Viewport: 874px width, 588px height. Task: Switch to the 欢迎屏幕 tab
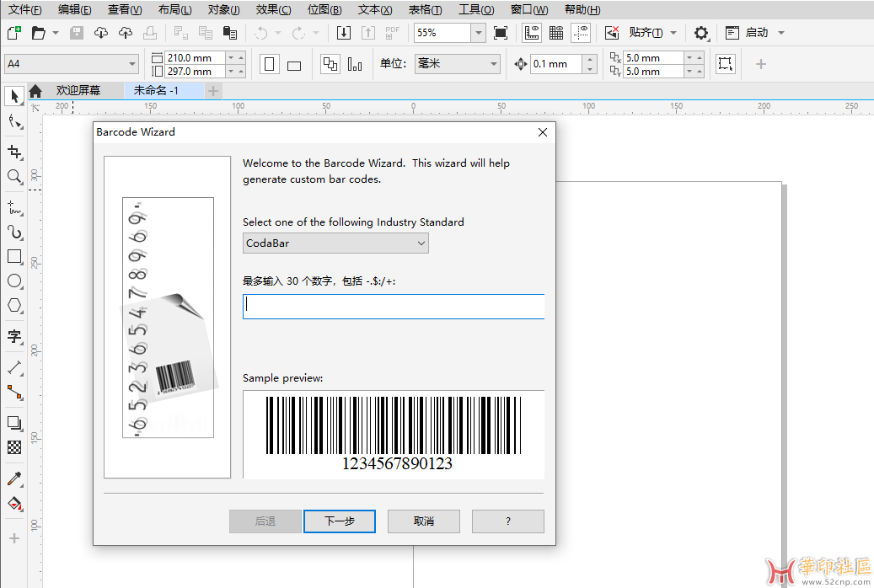click(x=78, y=90)
